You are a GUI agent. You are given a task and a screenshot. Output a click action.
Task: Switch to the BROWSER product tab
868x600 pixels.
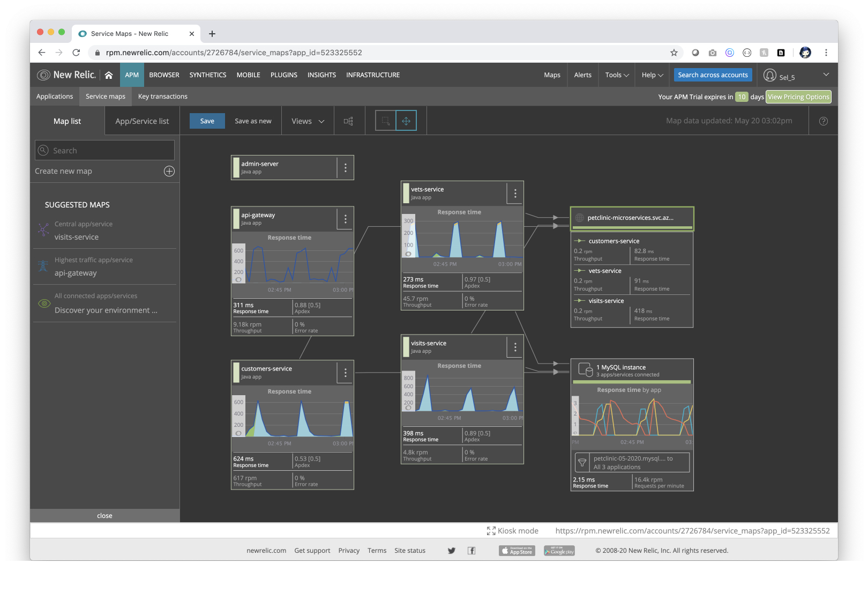point(164,75)
